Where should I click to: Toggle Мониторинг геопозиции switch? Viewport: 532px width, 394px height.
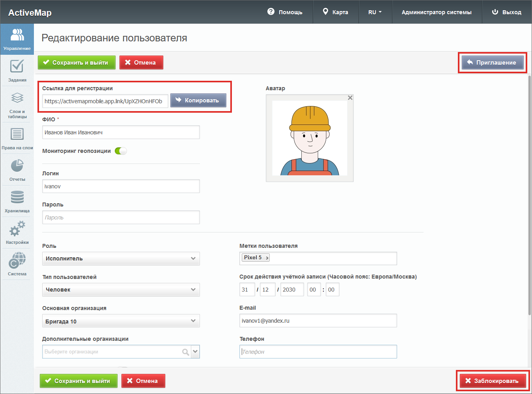click(x=121, y=151)
